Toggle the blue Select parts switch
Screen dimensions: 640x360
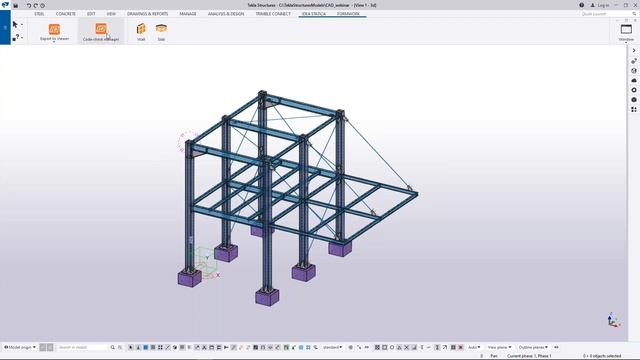[x=145, y=347]
